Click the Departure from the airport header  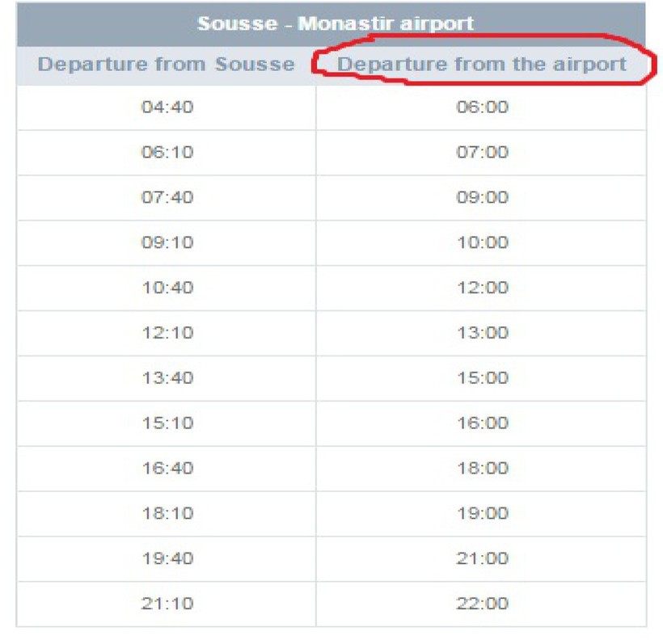coord(482,65)
